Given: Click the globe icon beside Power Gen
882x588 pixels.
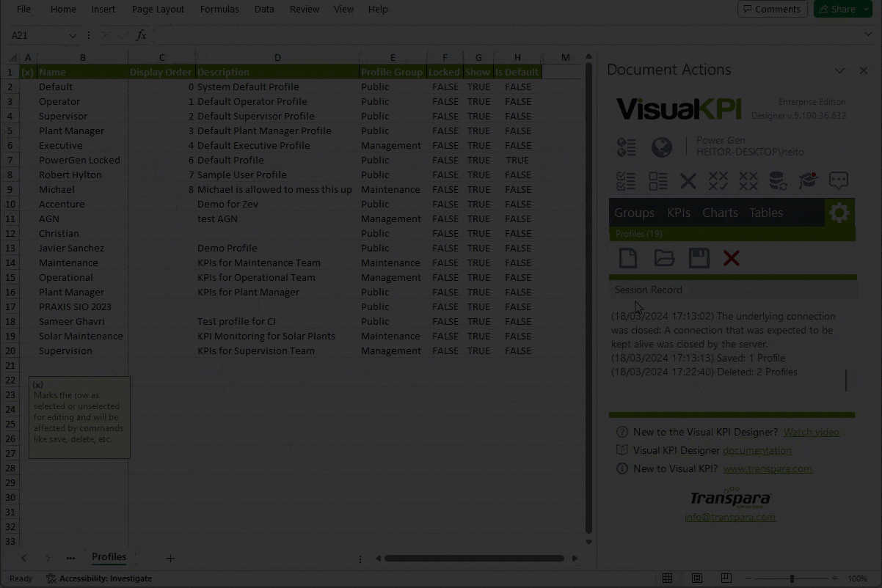Looking at the screenshot, I should pos(661,147).
